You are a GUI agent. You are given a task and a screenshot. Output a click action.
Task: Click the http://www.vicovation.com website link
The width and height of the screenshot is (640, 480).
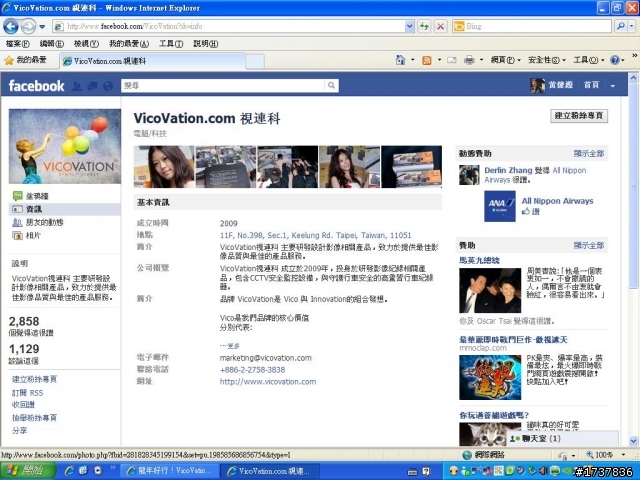[268, 382]
